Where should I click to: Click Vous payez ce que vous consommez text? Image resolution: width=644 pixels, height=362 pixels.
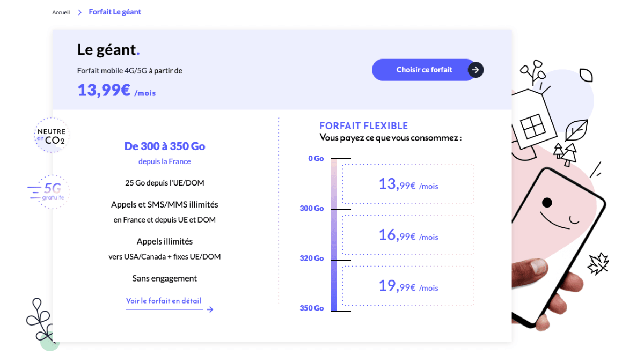[x=391, y=138]
